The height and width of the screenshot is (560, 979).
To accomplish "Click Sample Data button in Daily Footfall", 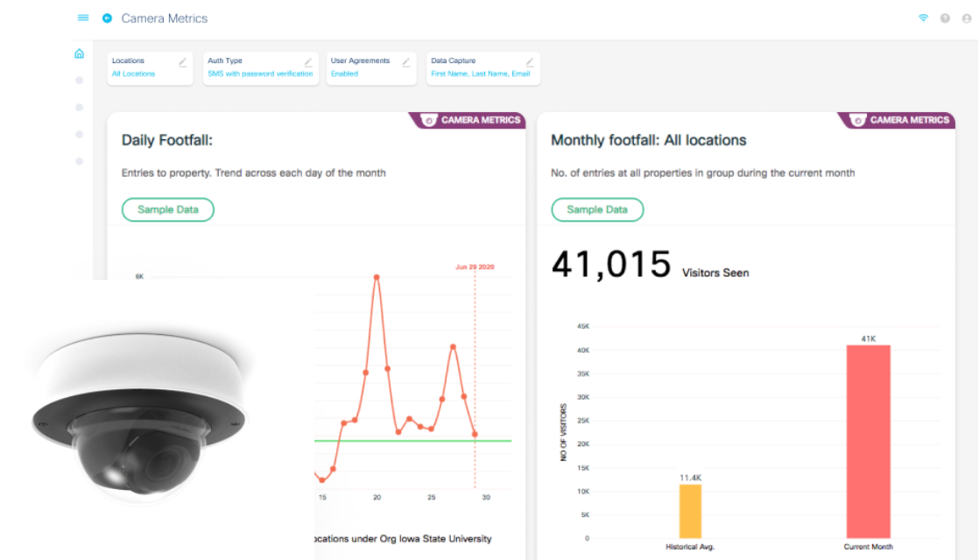I will pyautogui.click(x=167, y=210).
